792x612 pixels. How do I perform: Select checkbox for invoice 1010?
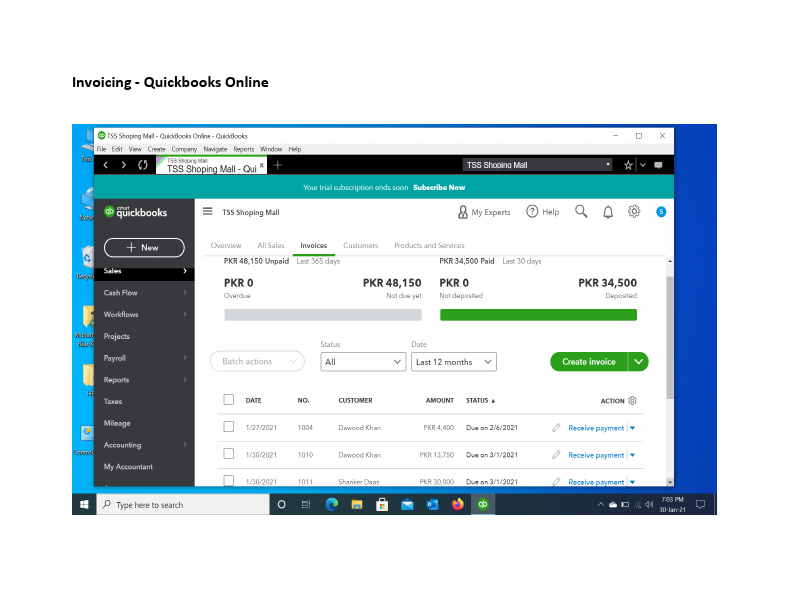(229, 454)
